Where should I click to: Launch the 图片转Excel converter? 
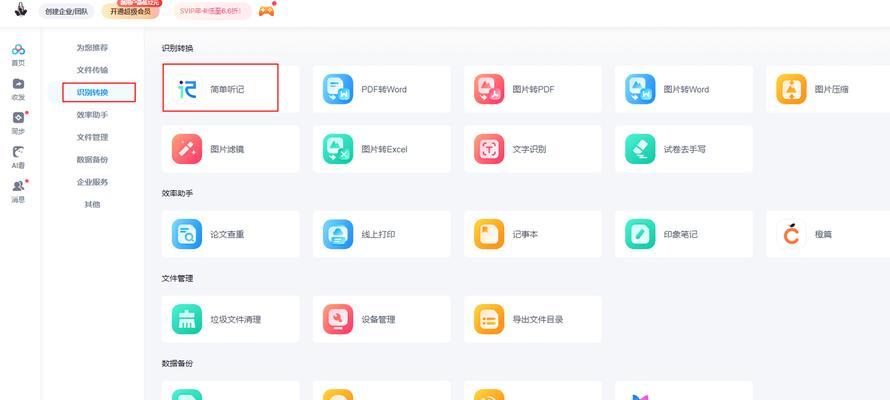tap(381, 149)
